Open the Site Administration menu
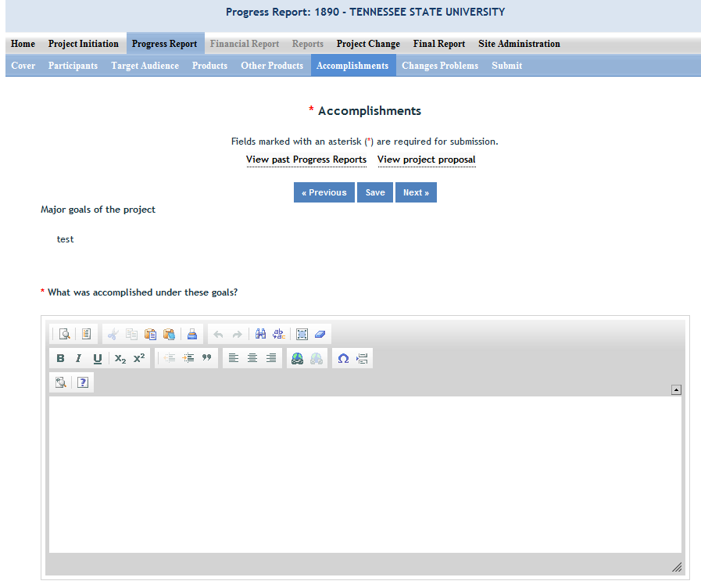This screenshot has width=701, height=588. click(519, 43)
